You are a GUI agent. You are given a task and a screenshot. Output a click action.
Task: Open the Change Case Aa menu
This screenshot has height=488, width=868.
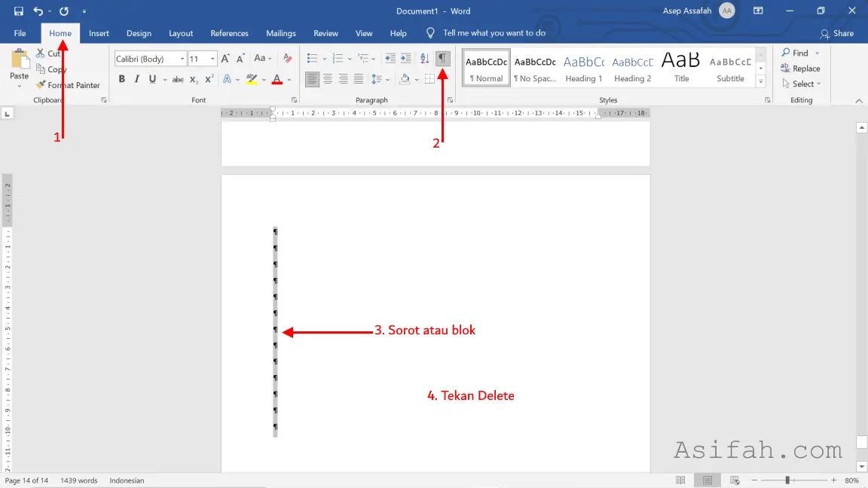pos(262,59)
